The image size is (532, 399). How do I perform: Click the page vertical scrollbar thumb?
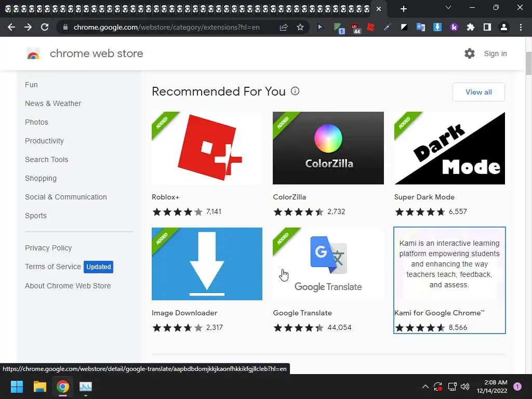click(528, 63)
